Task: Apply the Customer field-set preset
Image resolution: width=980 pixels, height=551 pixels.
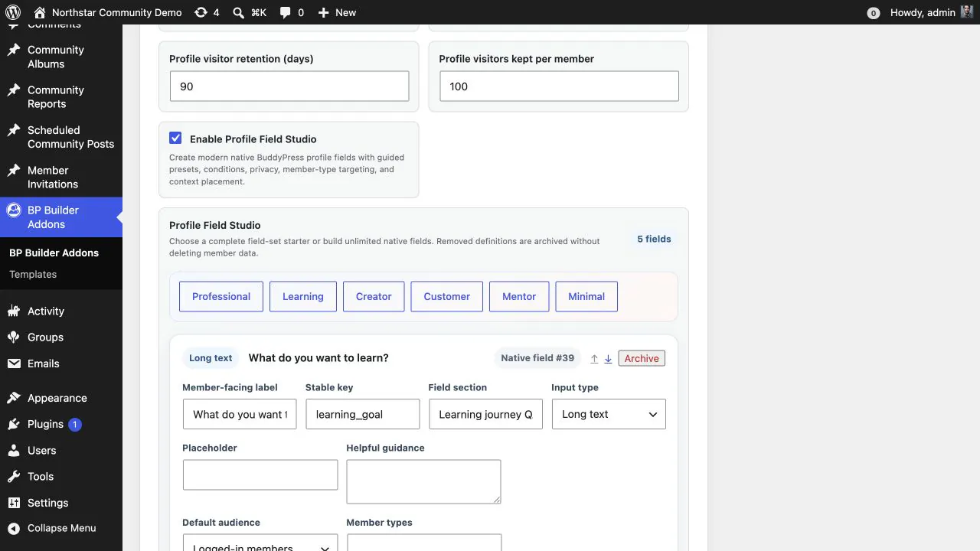Action: (447, 296)
